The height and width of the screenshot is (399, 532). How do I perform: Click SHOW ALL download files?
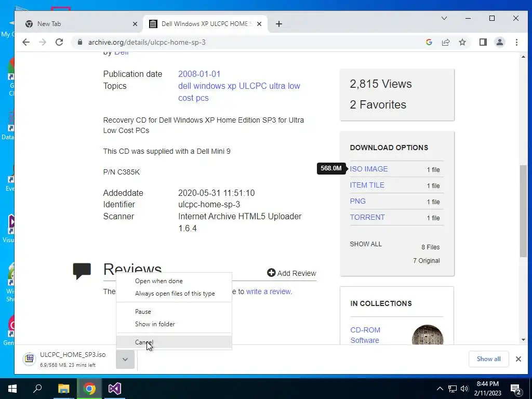pos(366,244)
